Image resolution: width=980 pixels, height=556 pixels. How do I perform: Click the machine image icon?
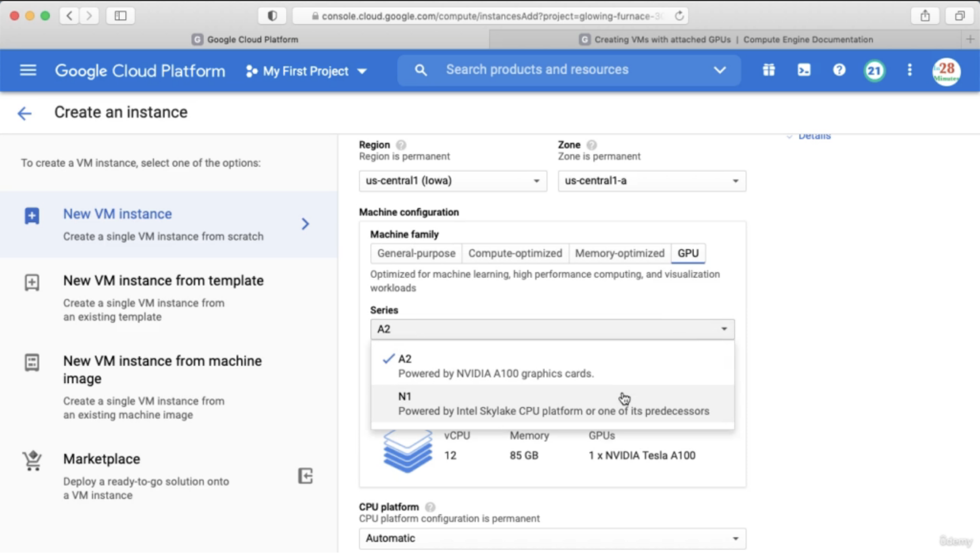pos(32,362)
